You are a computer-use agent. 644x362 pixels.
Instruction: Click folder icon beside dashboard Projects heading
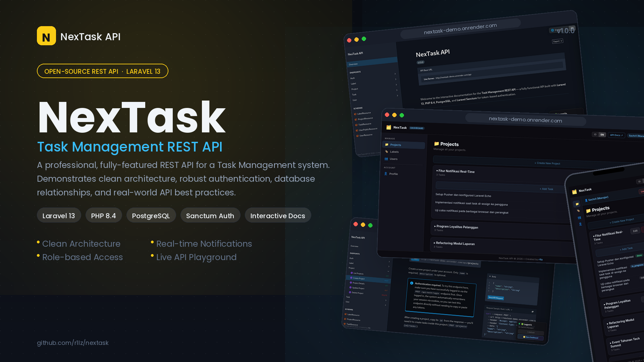pyautogui.click(x=436, y=144)
